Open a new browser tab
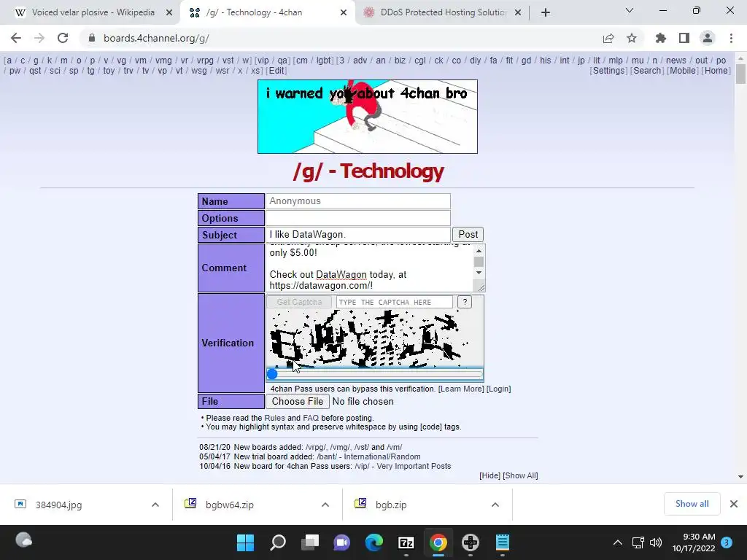 click(x=546, y=12)
